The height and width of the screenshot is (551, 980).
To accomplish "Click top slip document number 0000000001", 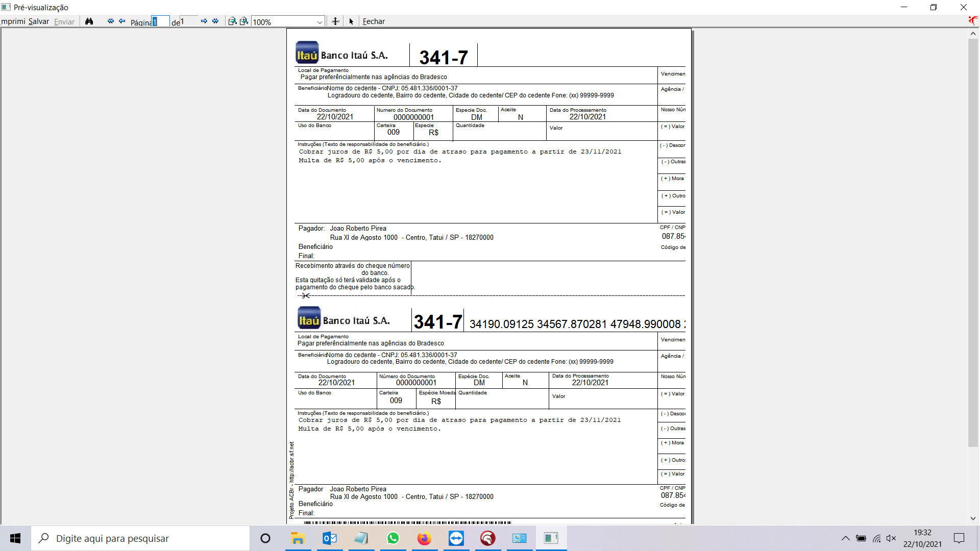I will pyautogui.click(x=413, y=117).
